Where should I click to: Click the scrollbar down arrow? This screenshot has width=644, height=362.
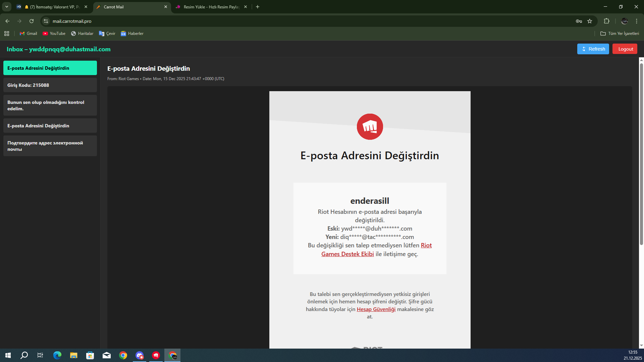click(641, 345)
